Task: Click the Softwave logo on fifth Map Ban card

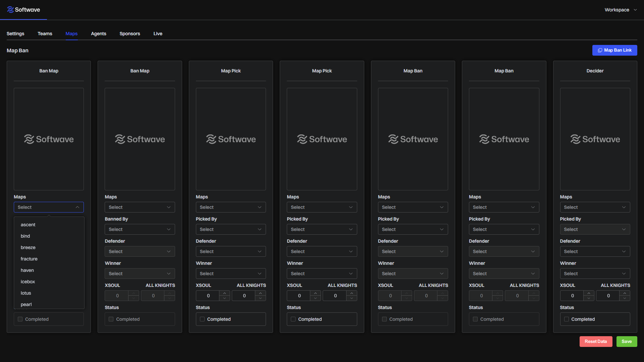Action: [x=413, y=139]
